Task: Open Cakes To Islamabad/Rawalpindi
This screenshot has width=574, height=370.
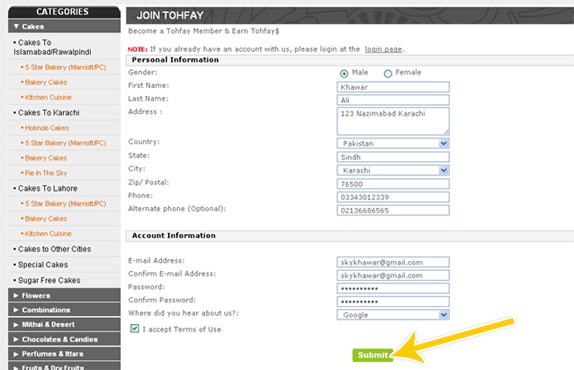Action: click(52, 47)
